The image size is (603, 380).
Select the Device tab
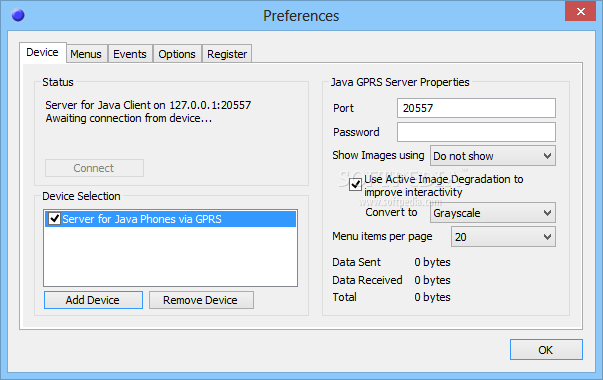click(42, 52)
